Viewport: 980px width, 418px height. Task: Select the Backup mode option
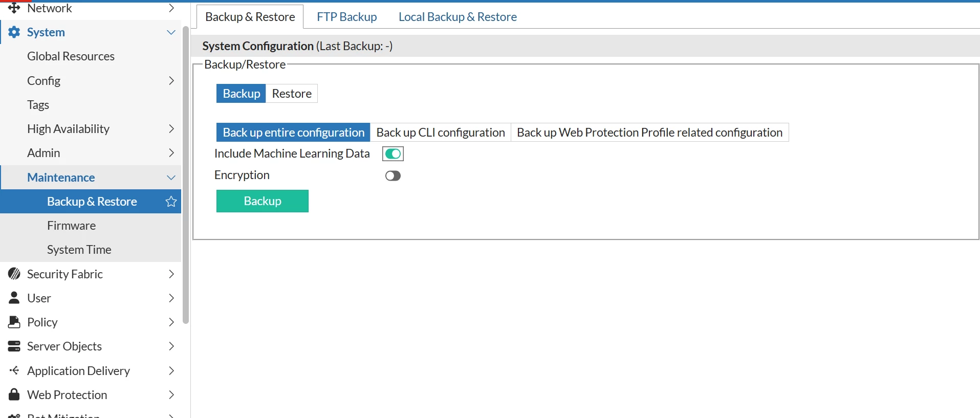[x=241, y=94]
